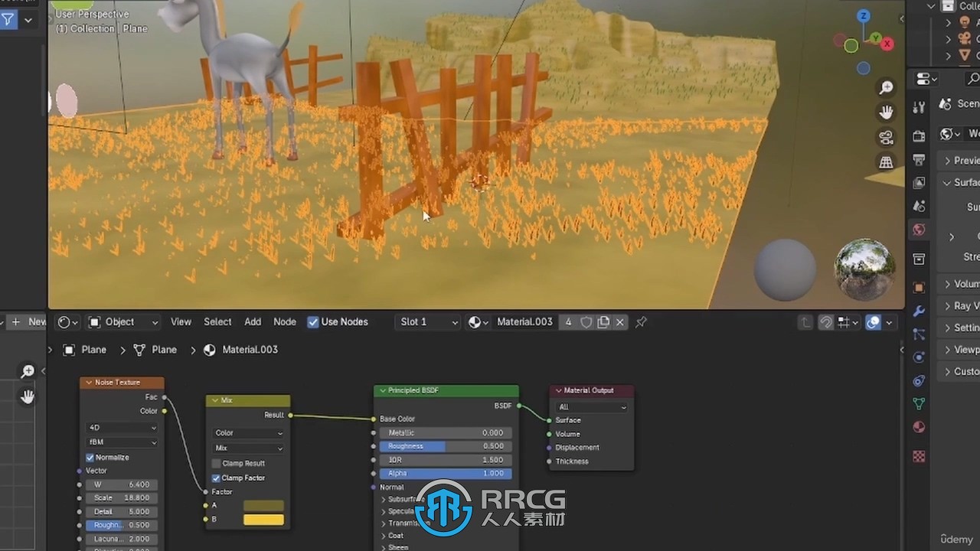Open the Scene properties tab
This screenshot has height=551, width=980.
point(920,206)
